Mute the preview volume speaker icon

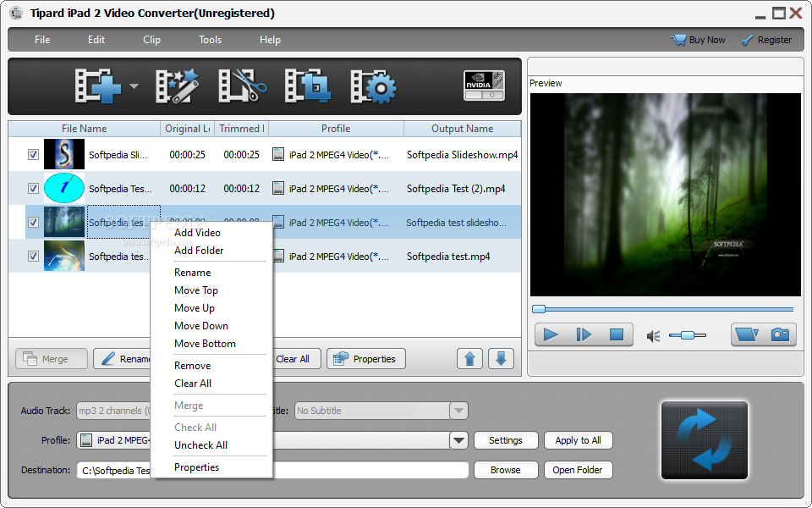point(653,336)
